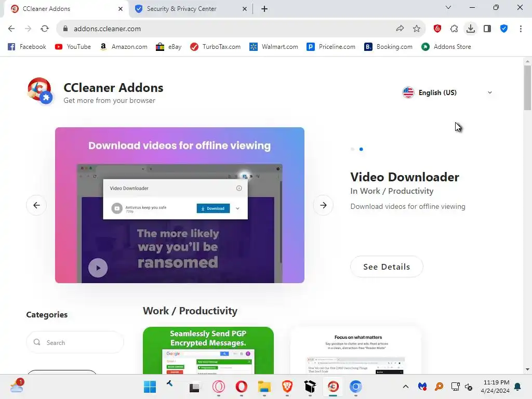Open the red shield extension icon
This screenshot has height=399, width=532.
[437, 29]
